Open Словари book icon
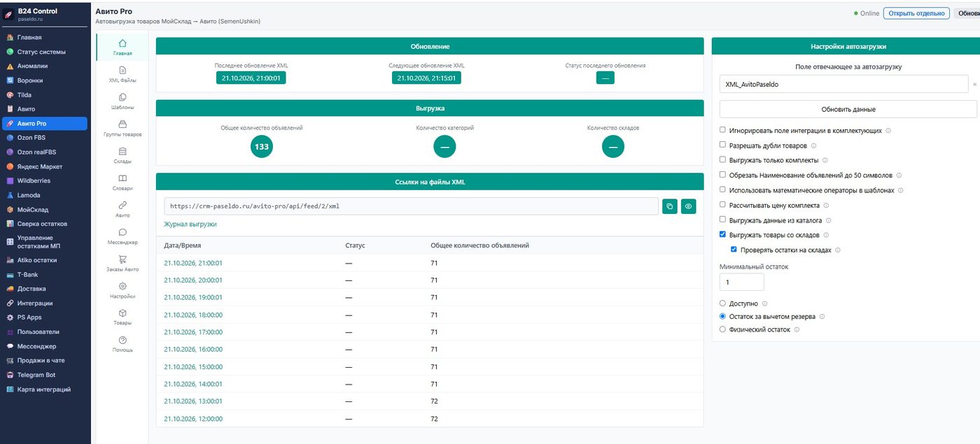Screen dimensions: 980x444 122,178
